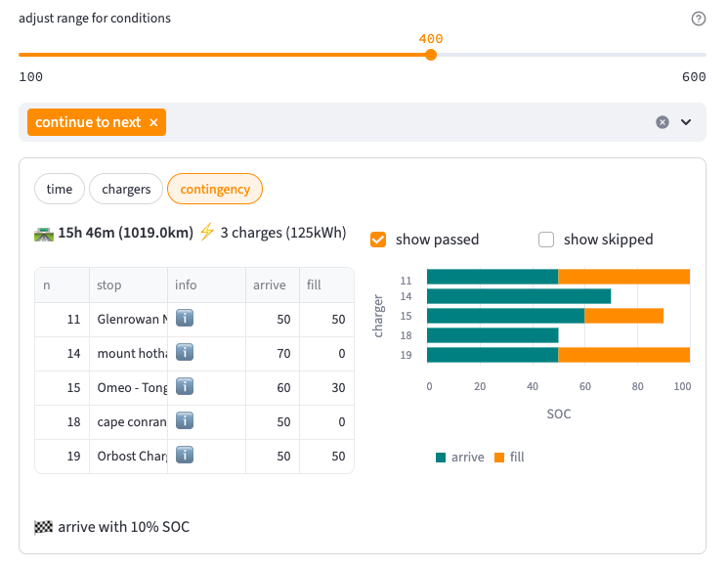728x569 pixels.
Task: Sort table by 'arrive' column header
Action: pos(269,285)
